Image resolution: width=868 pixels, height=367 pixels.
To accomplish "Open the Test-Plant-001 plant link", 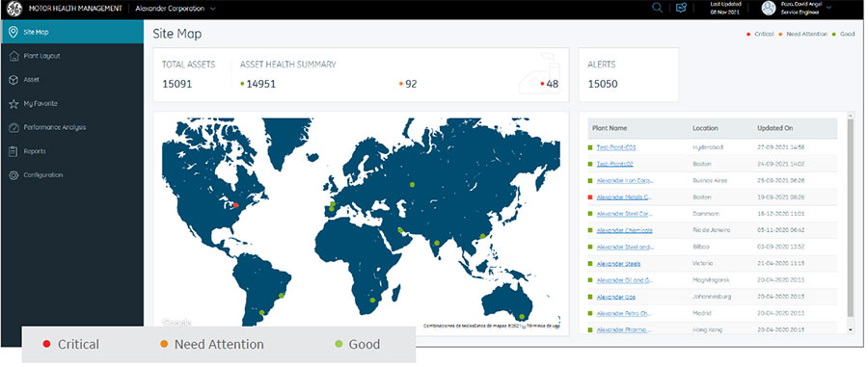I will coord(616,147).
